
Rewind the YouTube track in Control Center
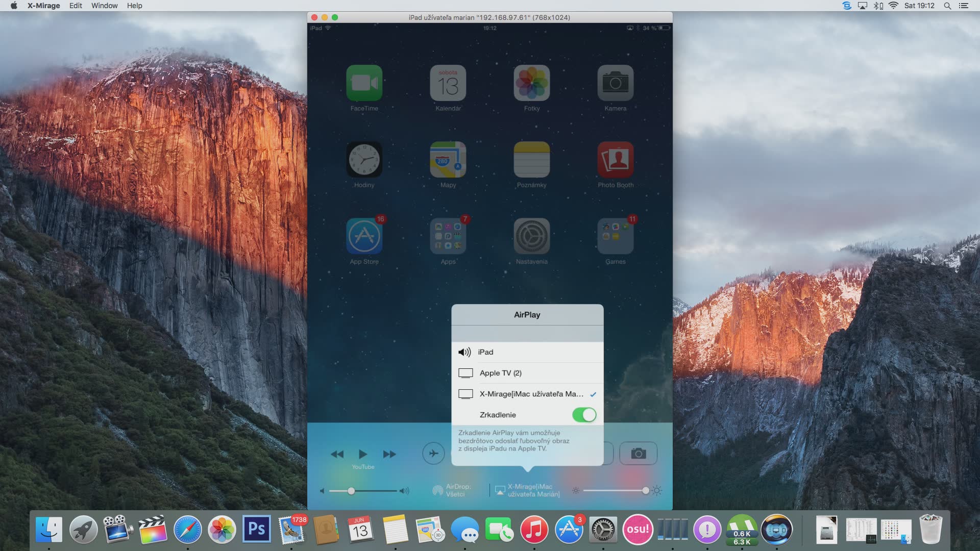[x=337, y=454]
